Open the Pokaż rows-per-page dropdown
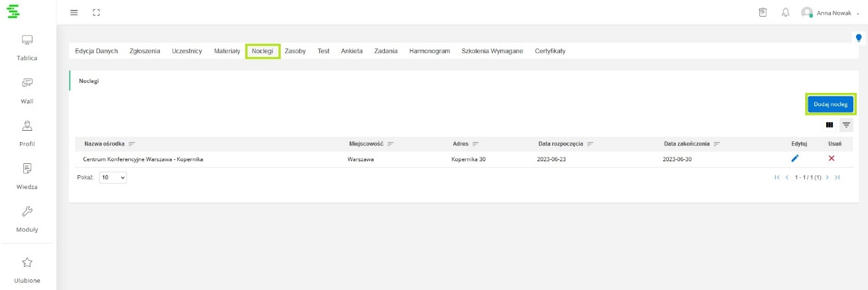868x290 pixels. pyautogui.click(x=113, y=178)
